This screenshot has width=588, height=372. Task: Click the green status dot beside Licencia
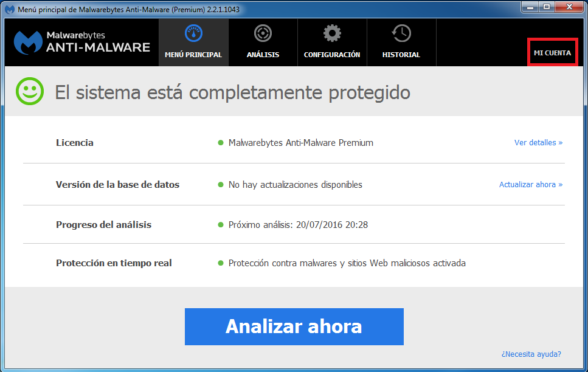click(x=221, y=142)
